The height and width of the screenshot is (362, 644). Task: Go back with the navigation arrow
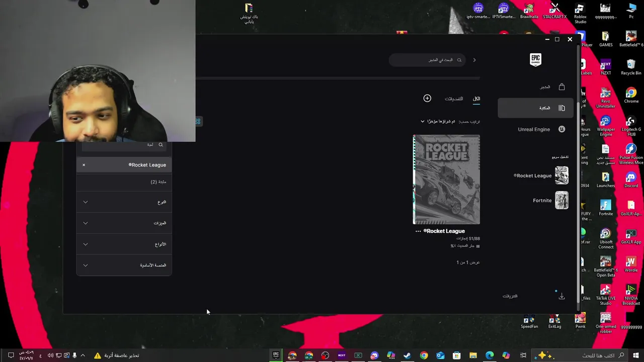(474, 60)
